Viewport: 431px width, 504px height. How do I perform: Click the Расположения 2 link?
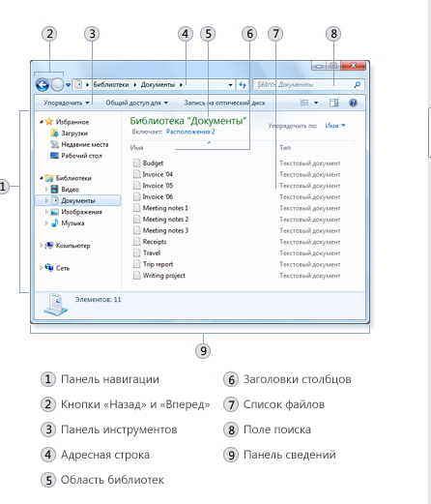coord(190,132)
